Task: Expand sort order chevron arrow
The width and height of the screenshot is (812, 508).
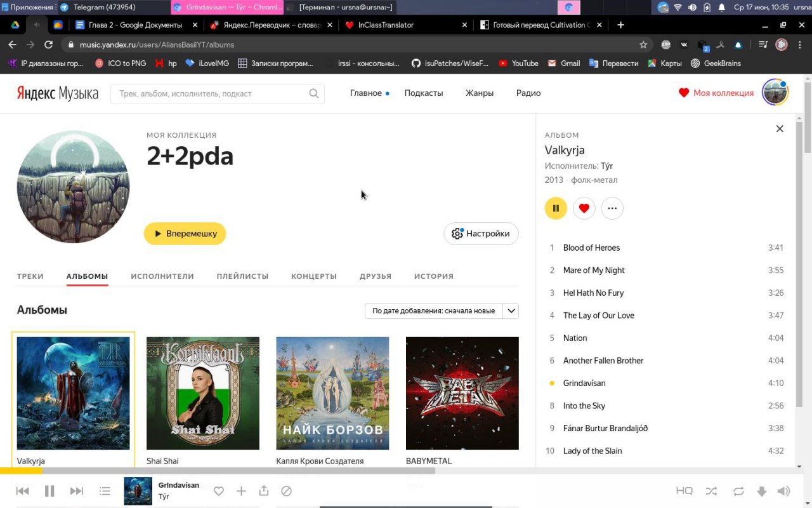Action: click(x=511, y=311)
